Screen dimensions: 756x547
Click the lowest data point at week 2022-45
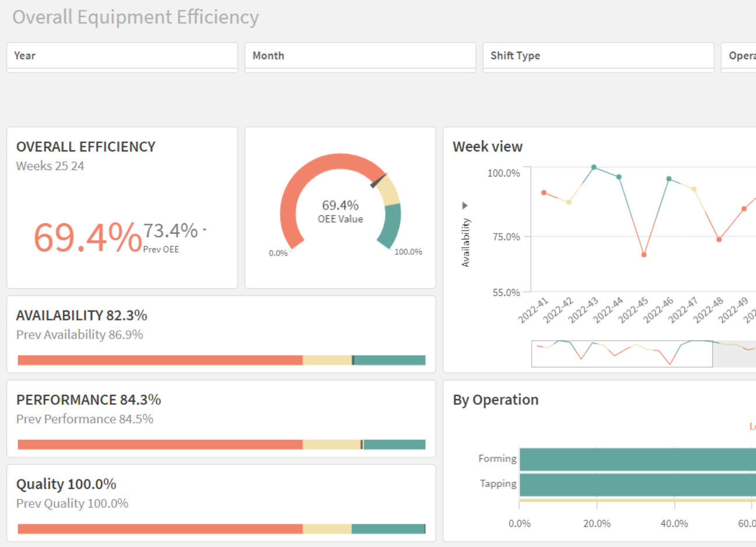point(643,255)
